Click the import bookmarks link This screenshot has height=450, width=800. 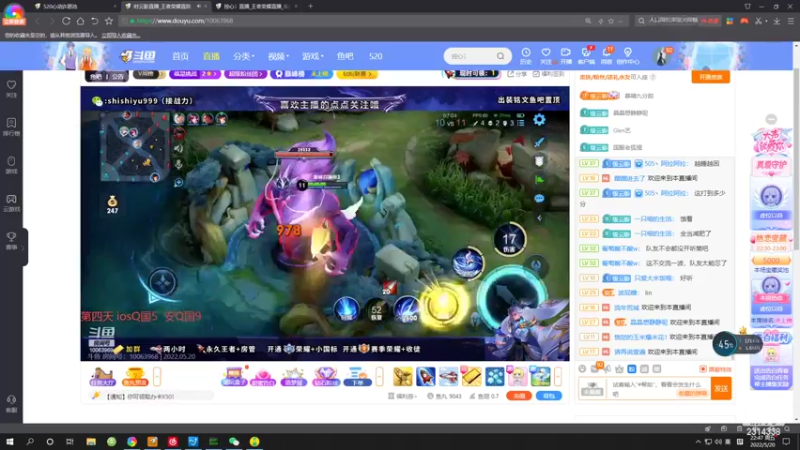(x=120, y=35)
